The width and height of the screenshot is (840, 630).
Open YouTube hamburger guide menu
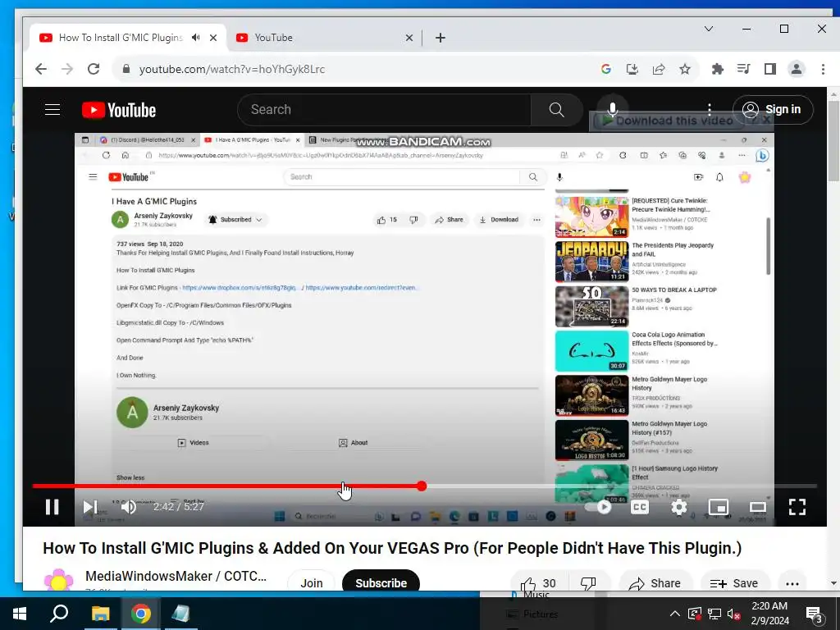point(52,110)
